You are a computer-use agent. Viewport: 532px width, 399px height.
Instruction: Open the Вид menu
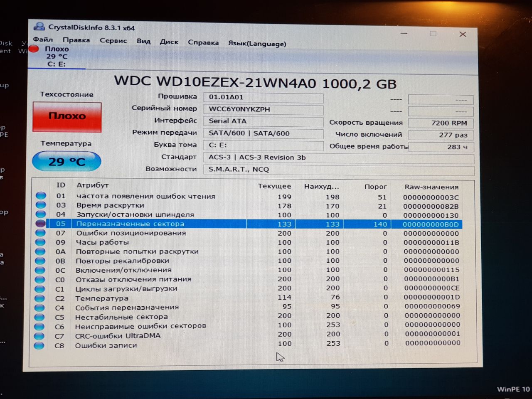[143, 41]
